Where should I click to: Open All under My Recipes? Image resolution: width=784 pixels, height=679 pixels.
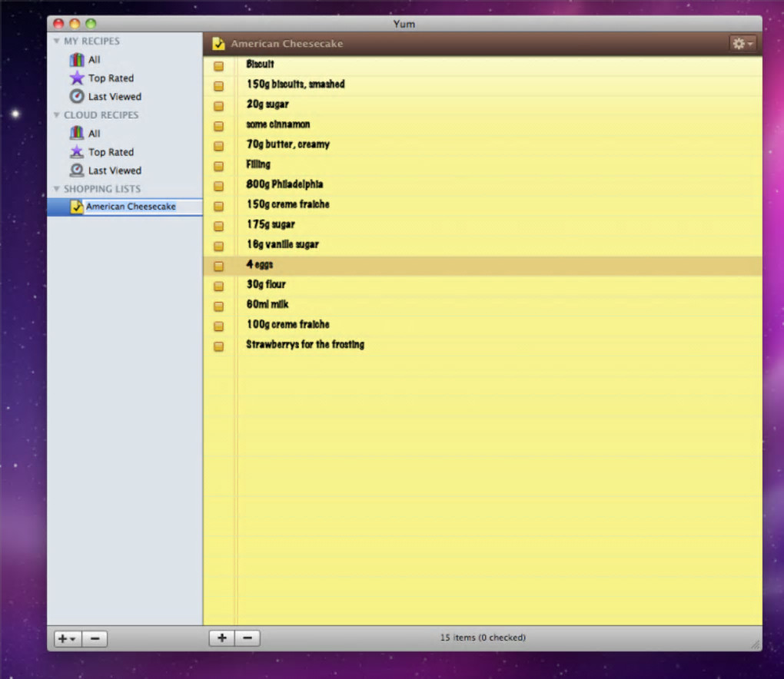coord(94,60)
